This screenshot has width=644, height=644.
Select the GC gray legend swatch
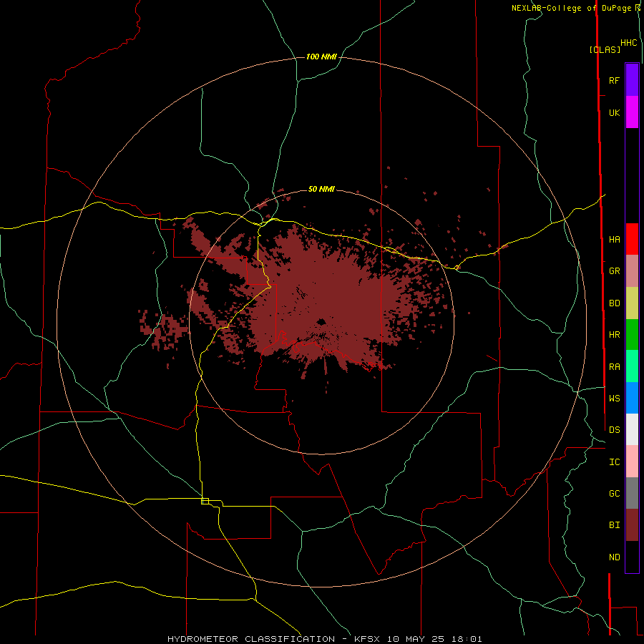tap(632, 493)
